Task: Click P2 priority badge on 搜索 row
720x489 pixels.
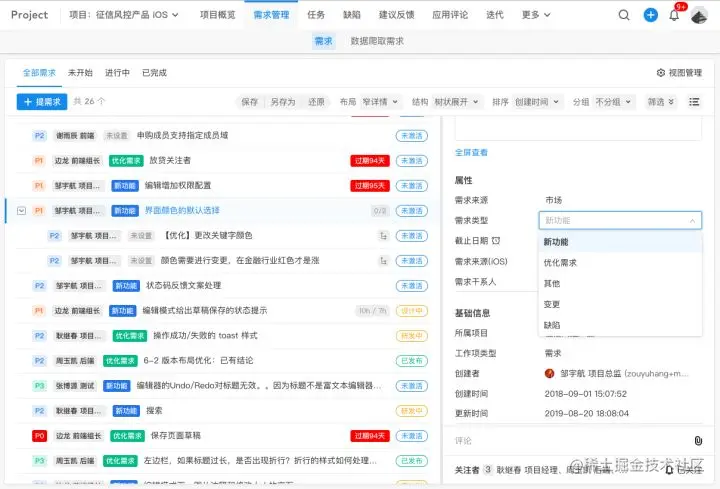Action: click(x=39, y=410)
